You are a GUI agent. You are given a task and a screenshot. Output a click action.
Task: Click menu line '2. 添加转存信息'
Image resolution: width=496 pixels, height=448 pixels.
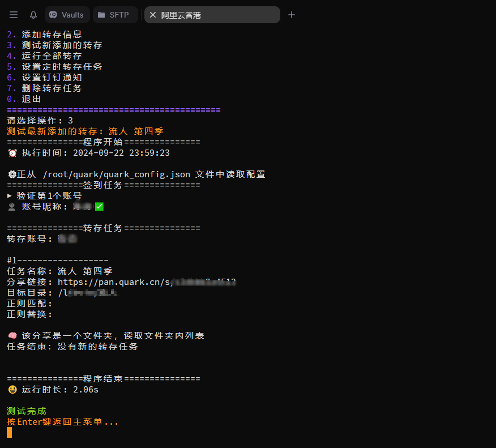(x=44, y=34)
